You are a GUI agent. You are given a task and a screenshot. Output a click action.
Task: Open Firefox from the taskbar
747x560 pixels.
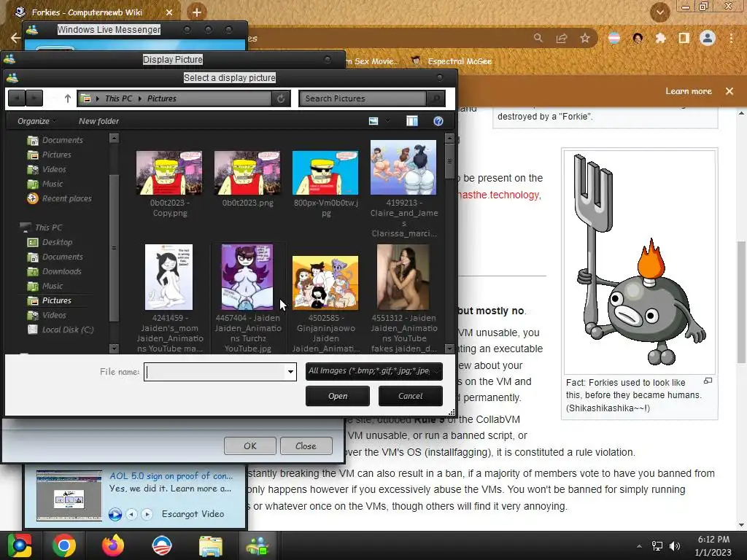click(112, 545)
